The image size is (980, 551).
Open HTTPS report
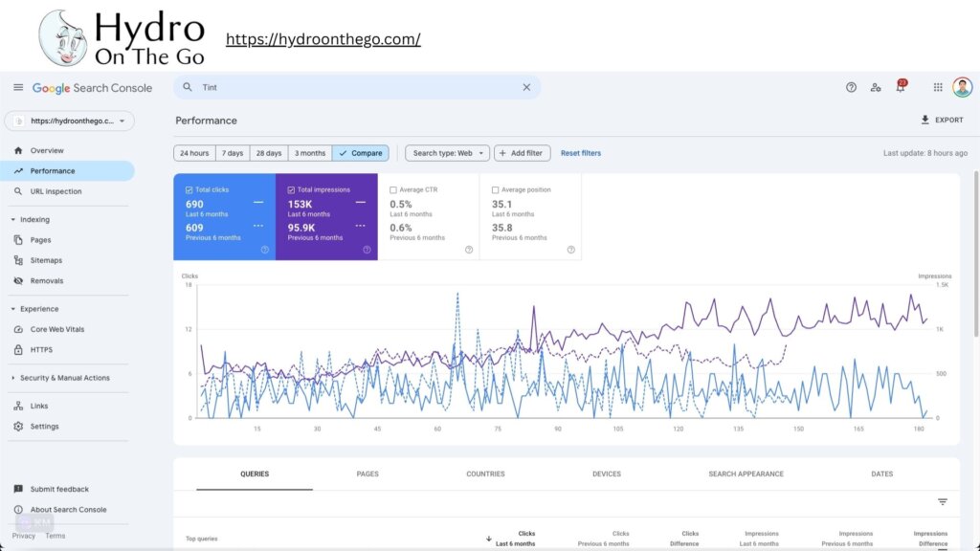point(41,350)
